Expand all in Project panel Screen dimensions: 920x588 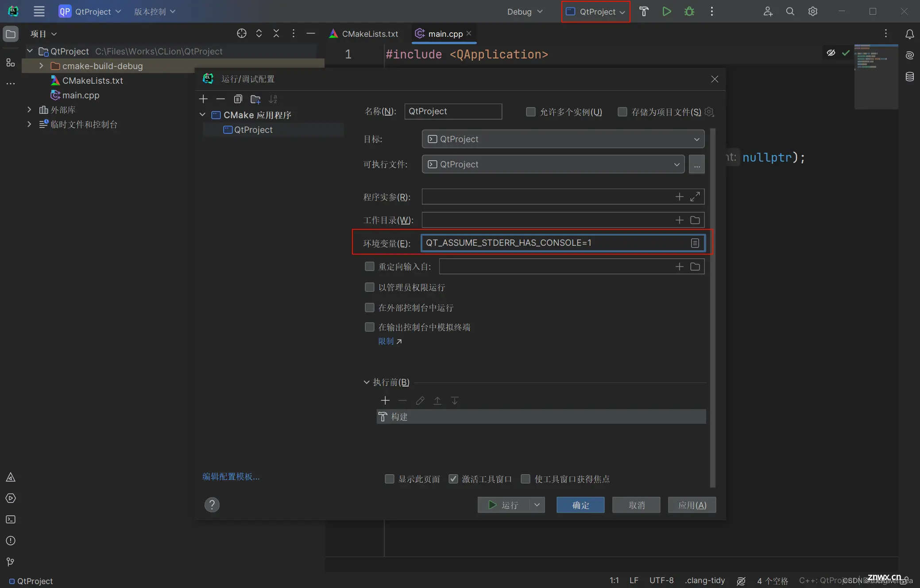(259, 33)
